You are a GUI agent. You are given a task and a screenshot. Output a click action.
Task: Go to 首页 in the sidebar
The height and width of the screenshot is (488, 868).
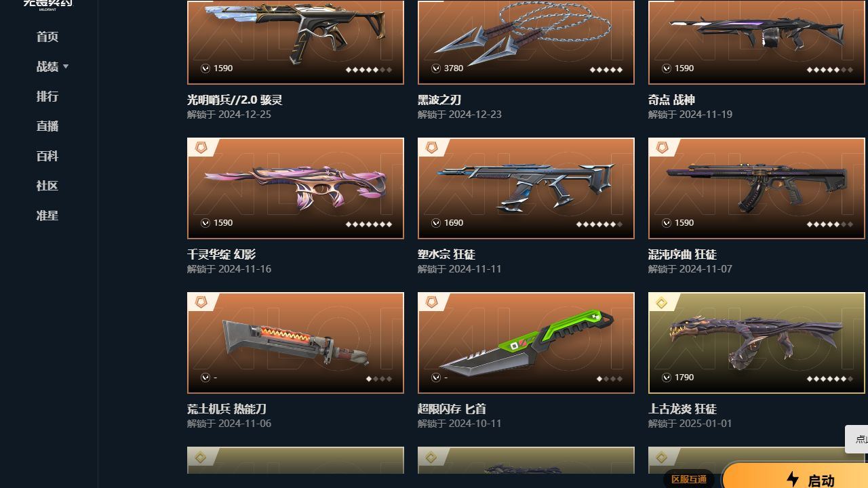coord(47,37)
